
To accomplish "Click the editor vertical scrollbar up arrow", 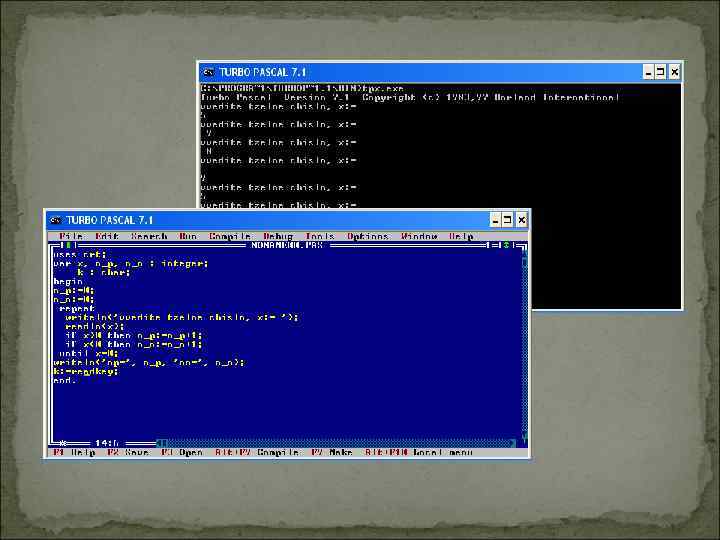I will (x=524, y=254).
